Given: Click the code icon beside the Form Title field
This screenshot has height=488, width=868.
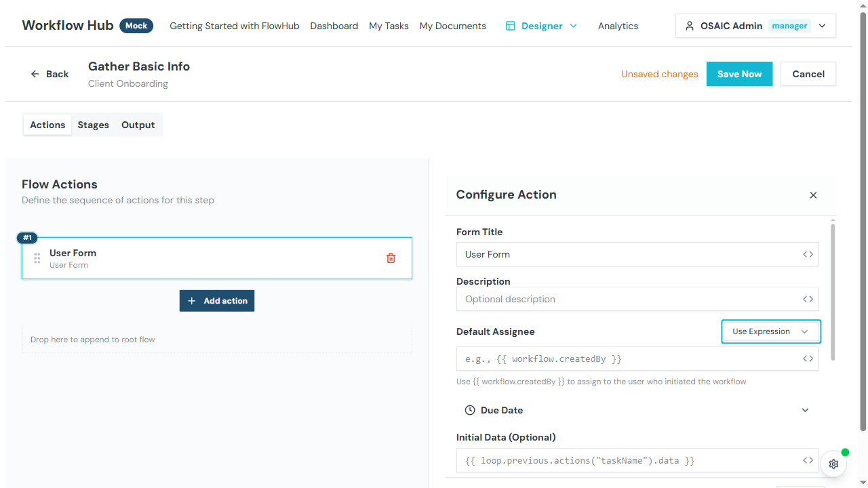Looking at the screenshot, I should click(807, 254).
